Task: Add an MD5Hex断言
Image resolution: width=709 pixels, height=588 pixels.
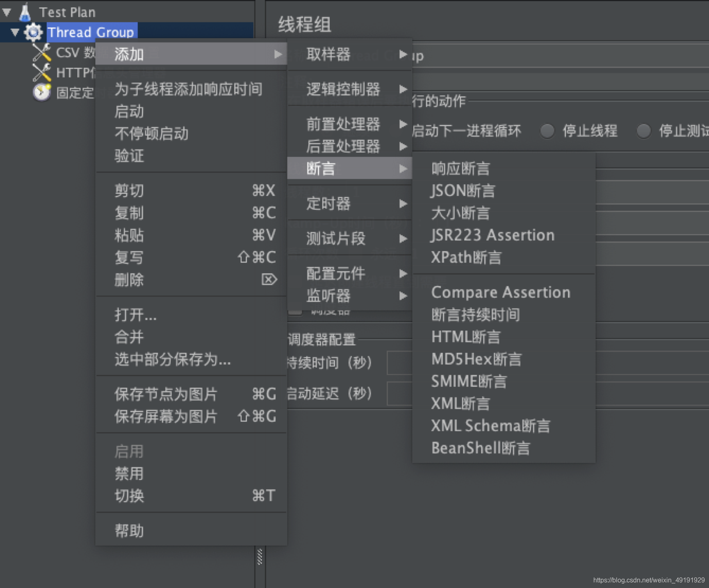Action: pyautogui.click(x=504, y=359)
